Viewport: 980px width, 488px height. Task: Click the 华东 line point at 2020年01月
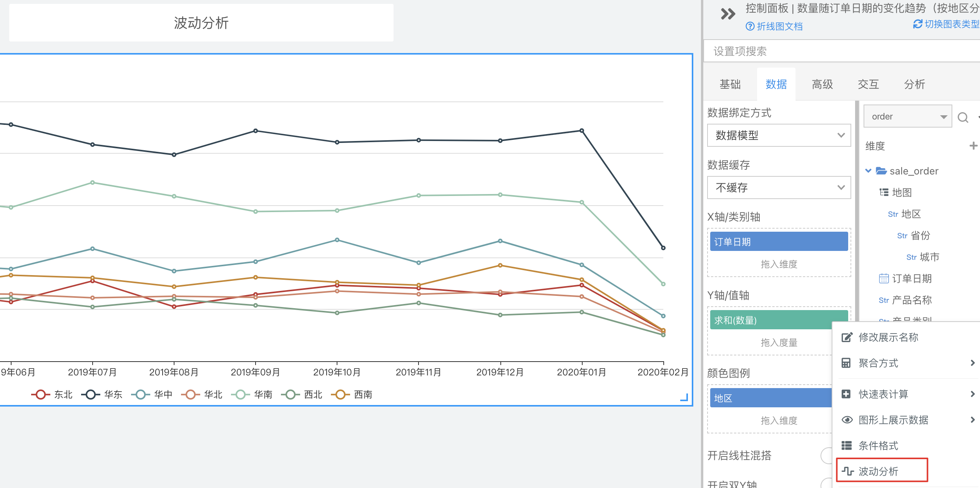[581, 131]
